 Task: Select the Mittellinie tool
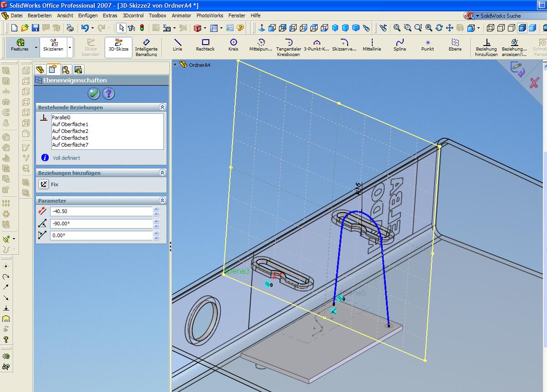(x=372, y=45)
